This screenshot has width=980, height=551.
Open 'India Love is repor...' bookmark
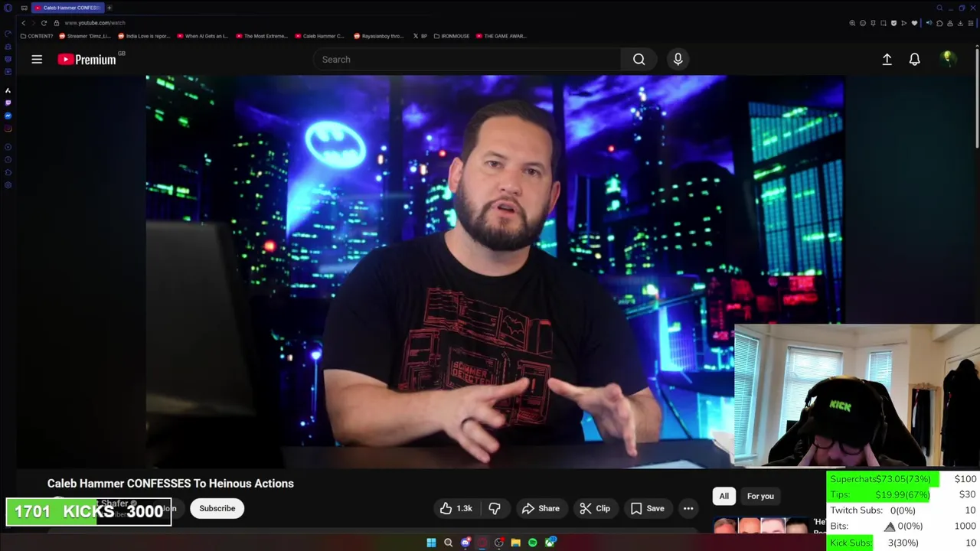[144, 36]
